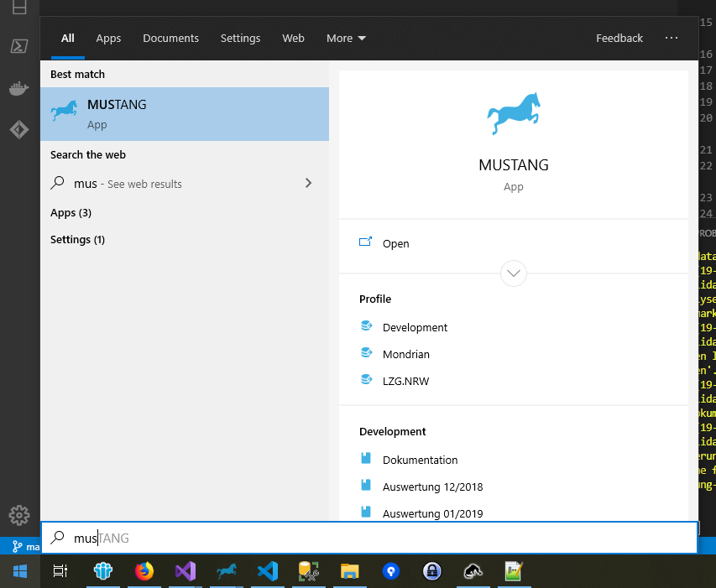Select the Settings search tab
Screen dimensions: 716x588
[x=240, y=39]
